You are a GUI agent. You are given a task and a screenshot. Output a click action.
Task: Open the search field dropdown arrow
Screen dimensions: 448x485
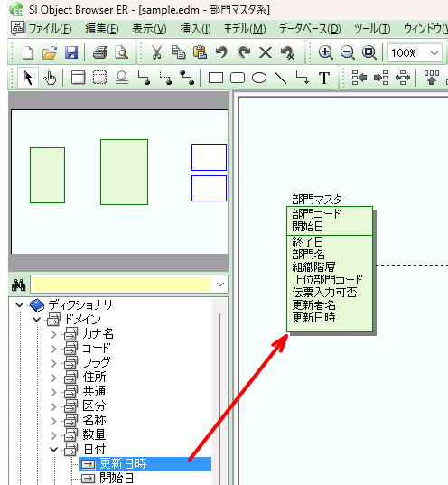pos(220,284)
